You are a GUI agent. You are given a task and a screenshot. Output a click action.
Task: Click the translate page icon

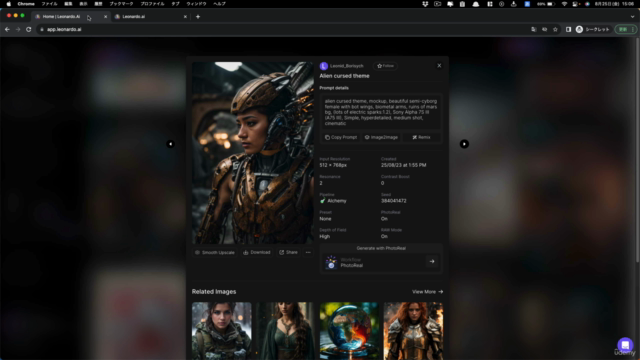point(533,29)
